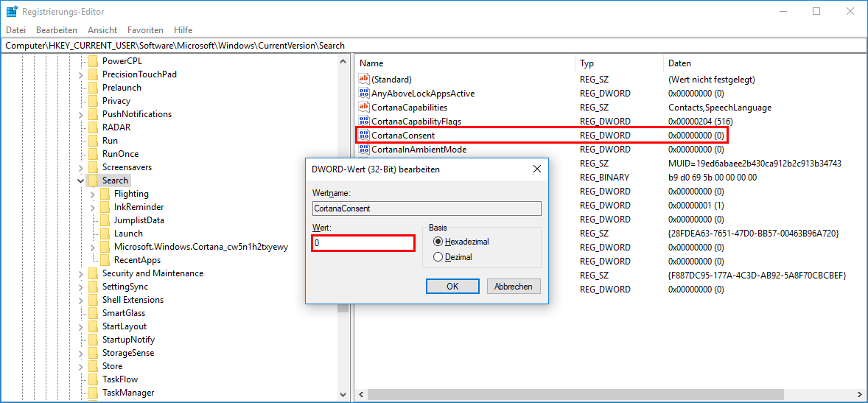Click the Launch folder icon

(105, 234)
